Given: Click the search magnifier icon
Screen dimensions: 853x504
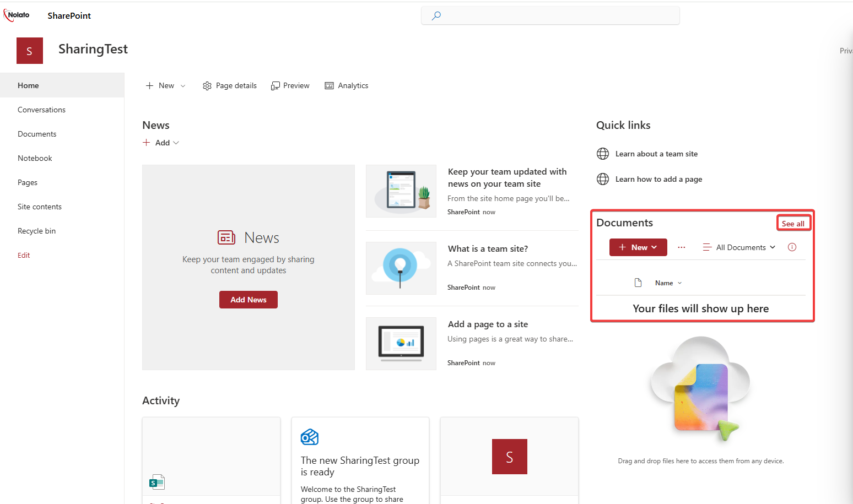Looking at the screenshot, I should [x=436, y=16].
